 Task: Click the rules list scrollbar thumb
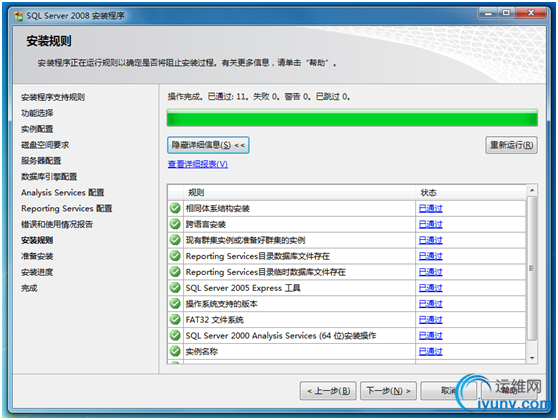pyautogui.click(x=532, y=268)
